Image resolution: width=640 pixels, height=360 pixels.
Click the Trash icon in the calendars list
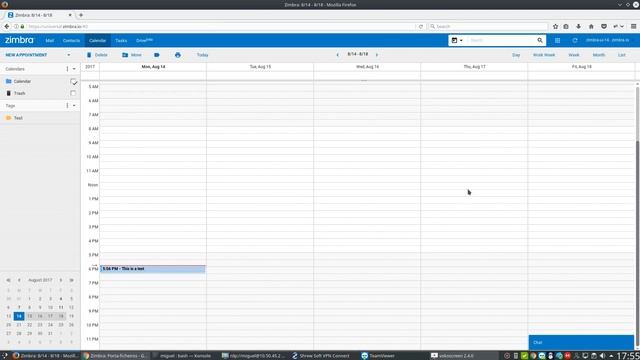coord(9,93)
